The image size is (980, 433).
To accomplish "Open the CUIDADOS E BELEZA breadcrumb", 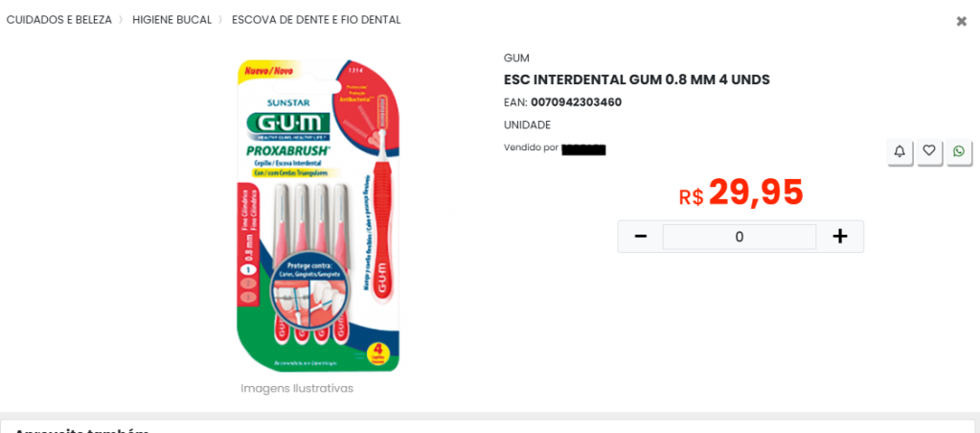I will [59, 20].
